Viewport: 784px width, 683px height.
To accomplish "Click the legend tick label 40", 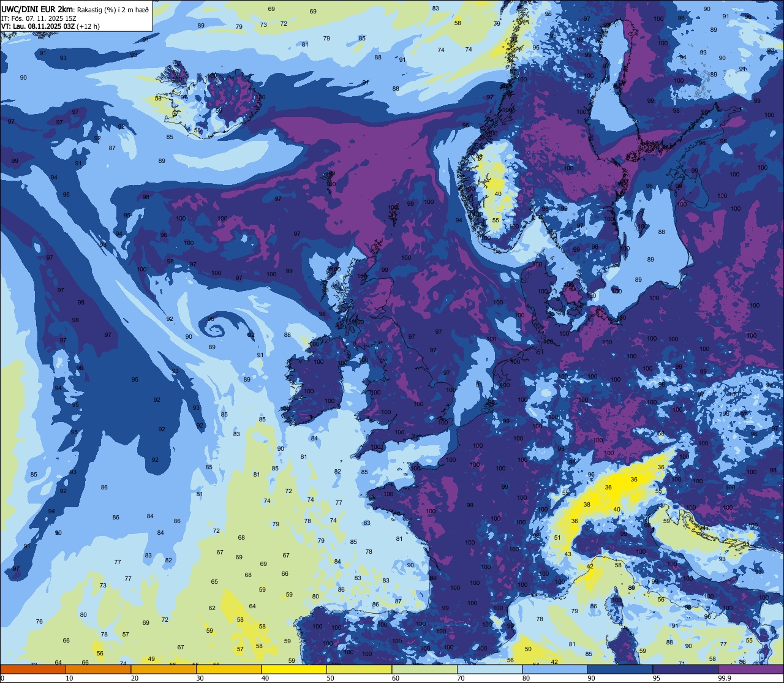I will click(x=265, y=678).
